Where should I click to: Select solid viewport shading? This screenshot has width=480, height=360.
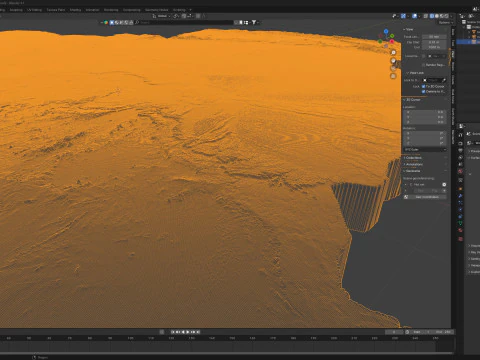pyautogui.click(x=437, y=16)
